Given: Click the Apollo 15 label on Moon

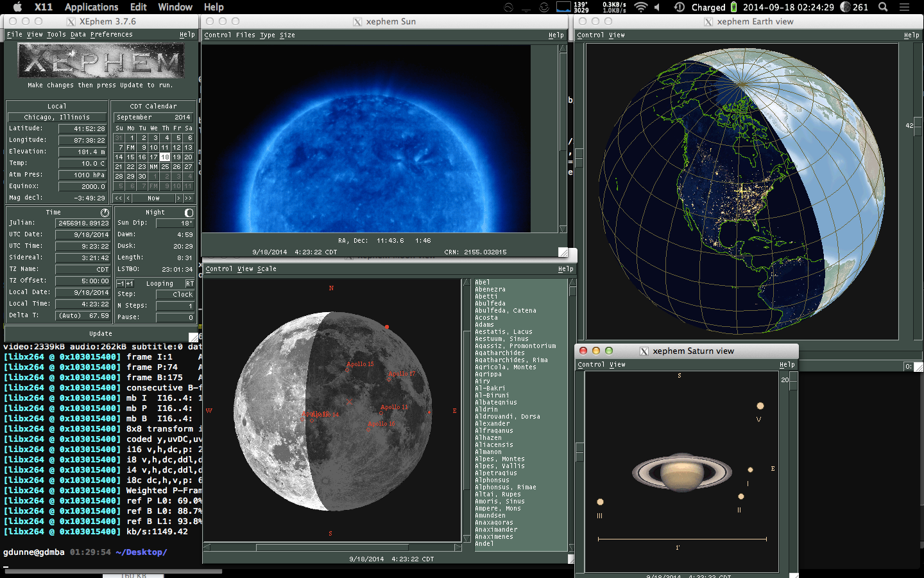Looking at the screenshot, I should tap(360, 364).
